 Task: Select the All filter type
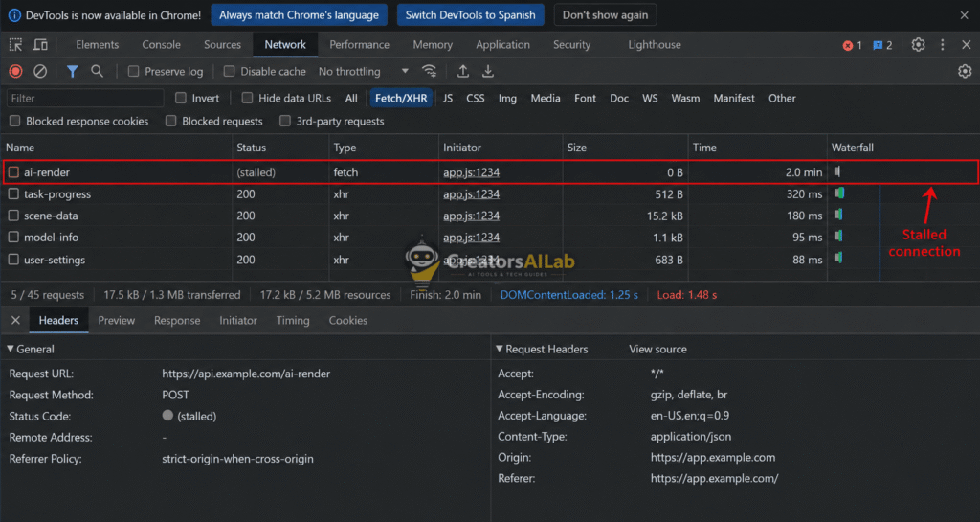(x=351, y=98)
